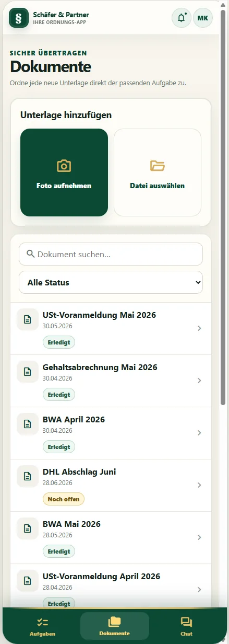
Task: Click document icon of USt-Voranmeldung April 2026
Action: click(x=28, y=581)
